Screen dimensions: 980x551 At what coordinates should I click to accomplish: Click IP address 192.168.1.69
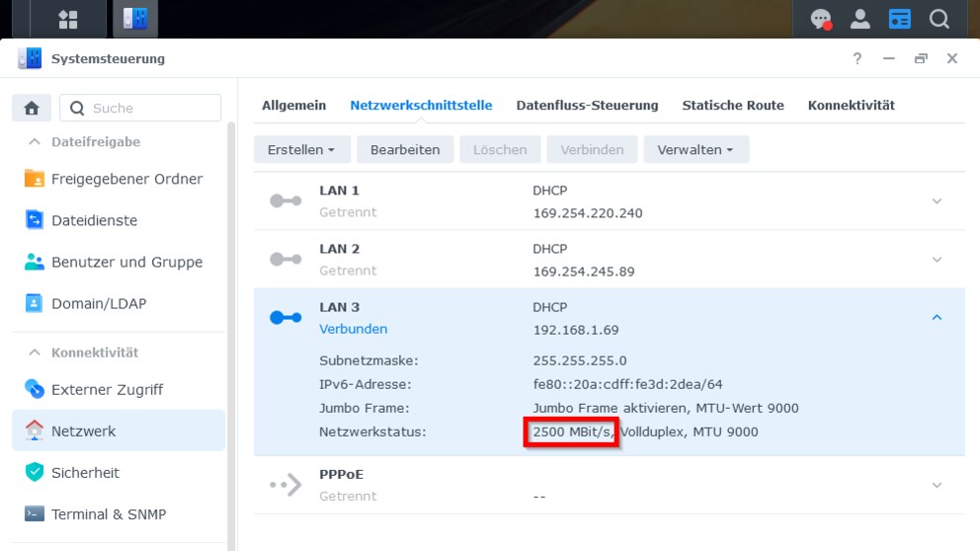coord(576,330)
